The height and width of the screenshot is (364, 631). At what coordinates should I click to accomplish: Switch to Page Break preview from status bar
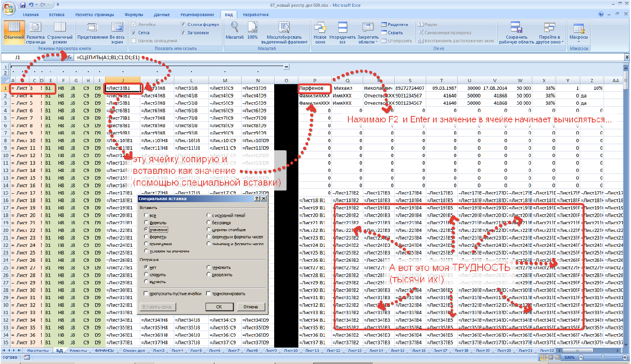point(558,357)
